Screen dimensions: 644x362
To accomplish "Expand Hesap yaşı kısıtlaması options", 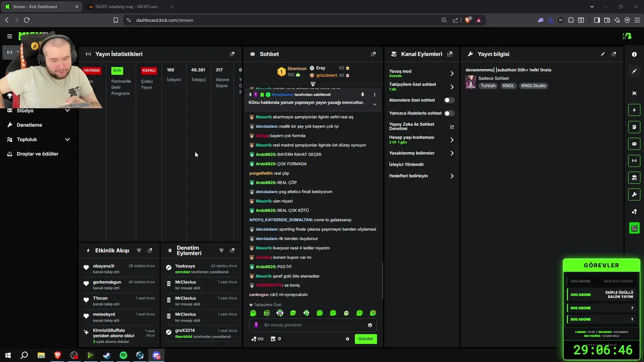I will [x=452, y=140].
